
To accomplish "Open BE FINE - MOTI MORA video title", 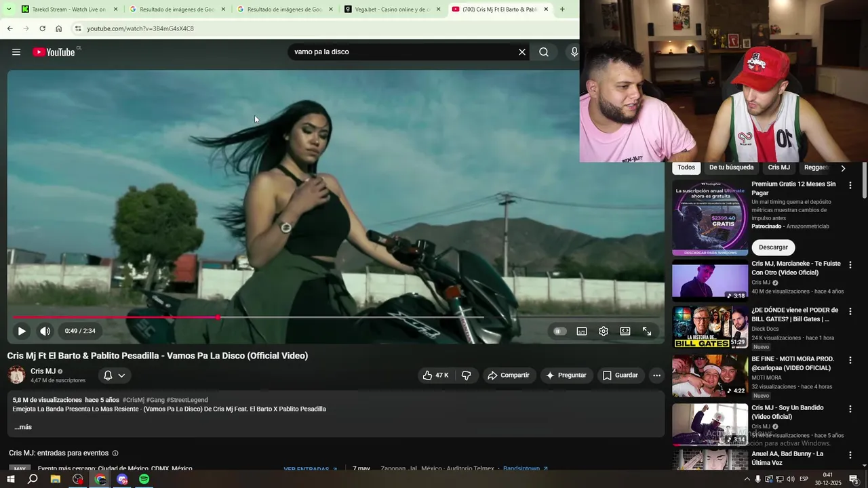I will [x=793, y=363].
